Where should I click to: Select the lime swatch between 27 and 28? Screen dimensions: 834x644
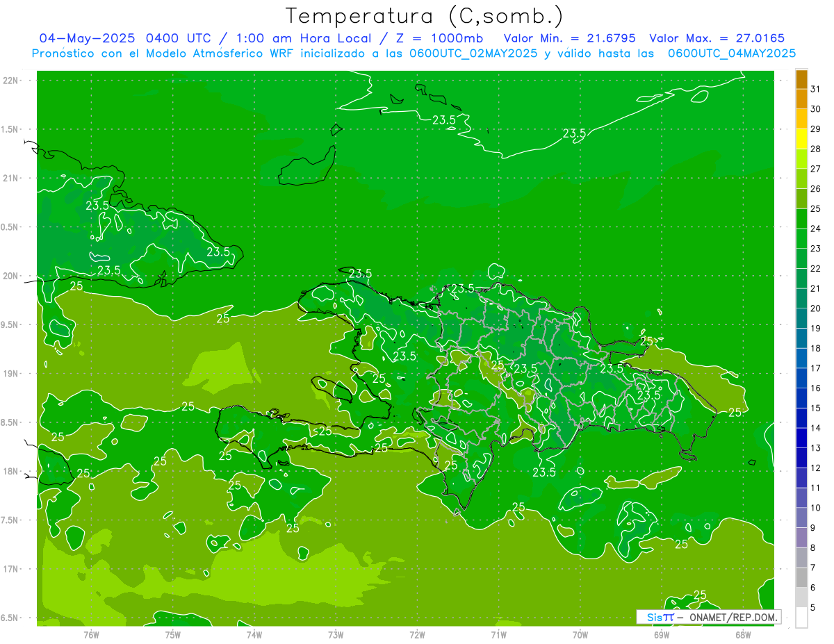pos(801,158)
